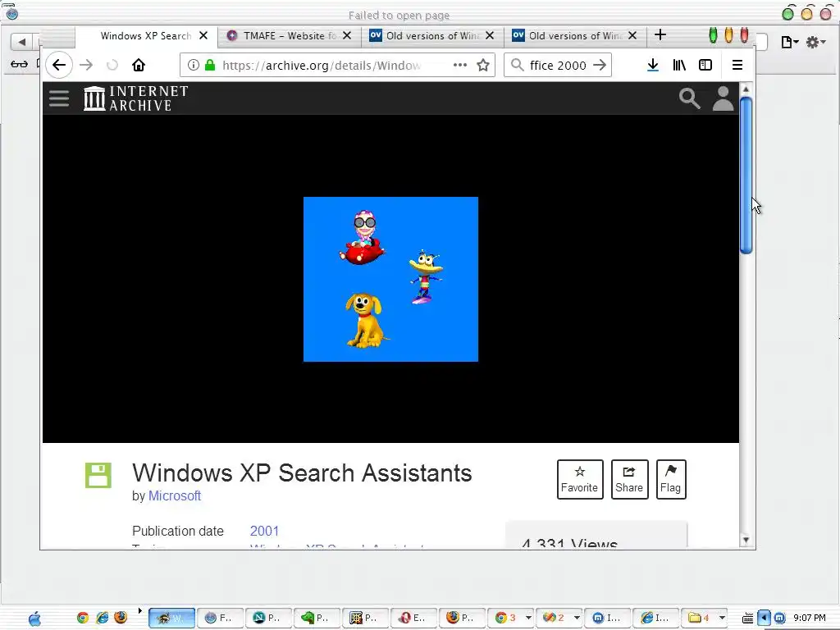Click the Search Assistants preview image
The image size is (840, 630).
click(390, 279)
